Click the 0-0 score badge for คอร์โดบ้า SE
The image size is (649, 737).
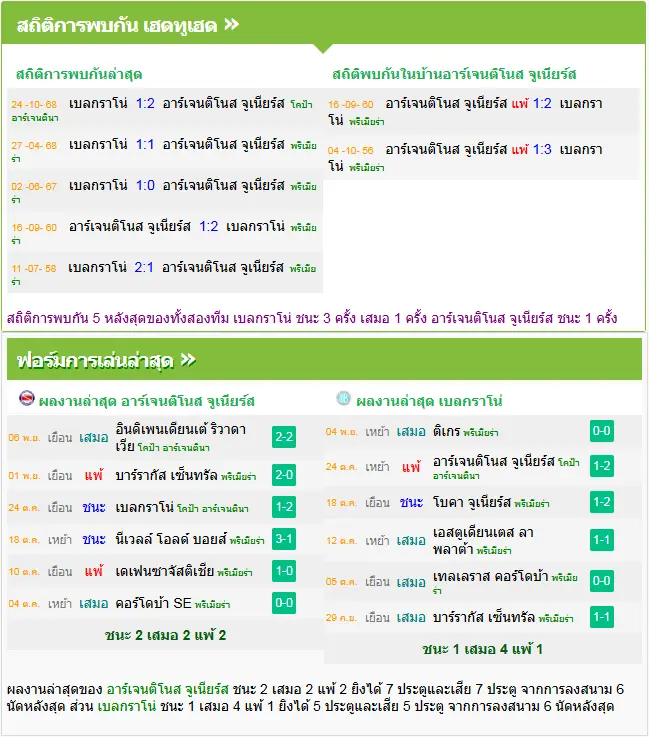coord(284,603)
